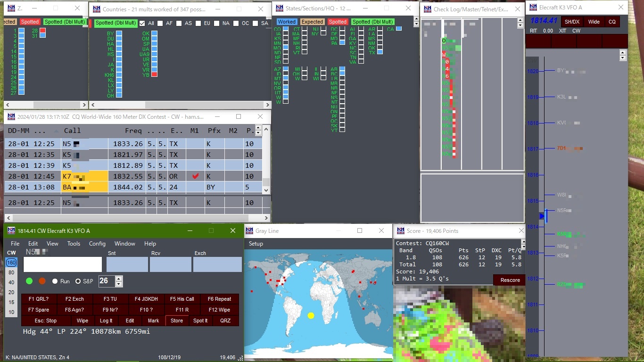The image size is (644, 362).
Task: Click the red YB spot square in Countries
Action: pos(154,74)
